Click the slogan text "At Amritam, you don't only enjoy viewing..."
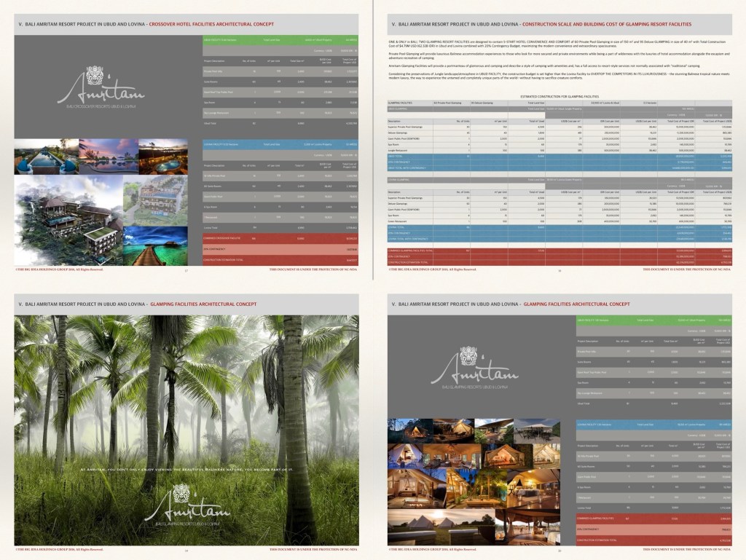Viewport: 746px width, 560px height. 187,469
